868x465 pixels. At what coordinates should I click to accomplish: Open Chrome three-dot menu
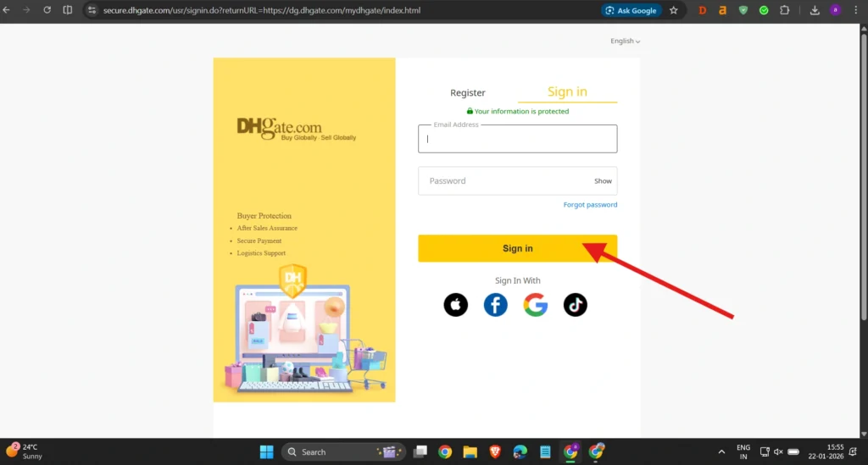[856, 10]
